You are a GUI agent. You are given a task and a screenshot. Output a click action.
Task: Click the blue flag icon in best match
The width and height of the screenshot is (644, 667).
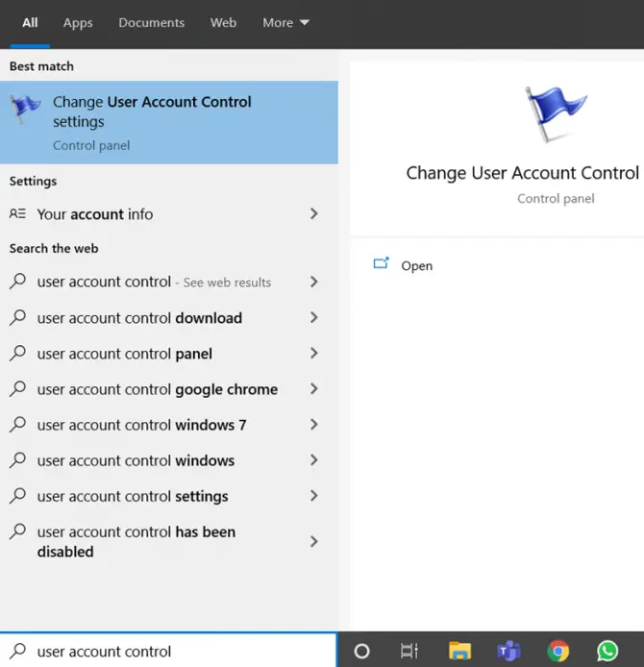click(25, 109)
